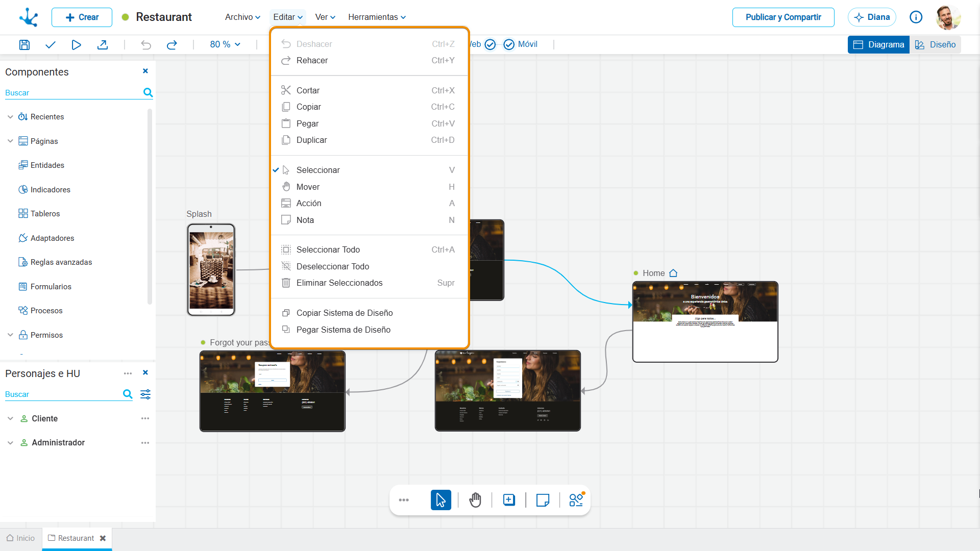
Task: Click the Splash page thumbnail
Action: coord(211,270)
